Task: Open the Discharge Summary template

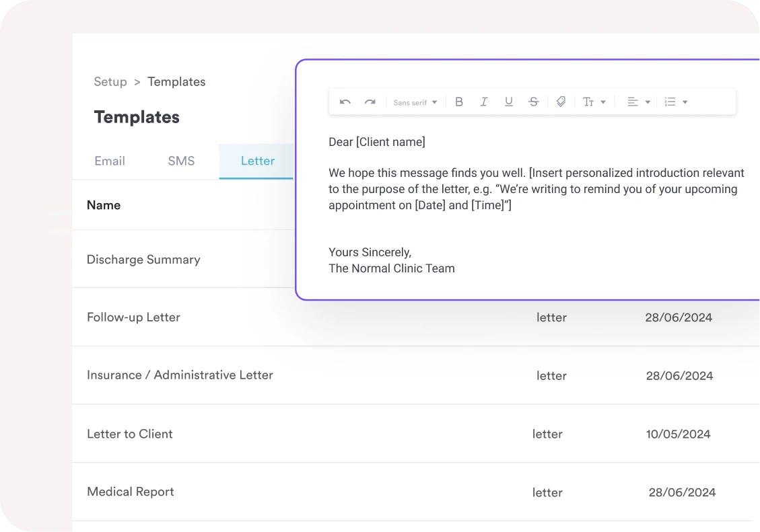Action: 143,260
